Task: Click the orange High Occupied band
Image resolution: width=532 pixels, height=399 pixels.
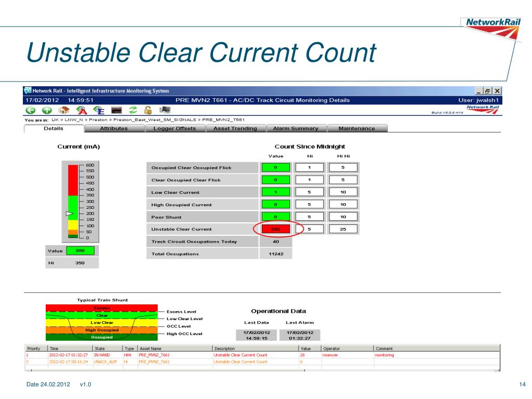Action: (x=102, y=330)
